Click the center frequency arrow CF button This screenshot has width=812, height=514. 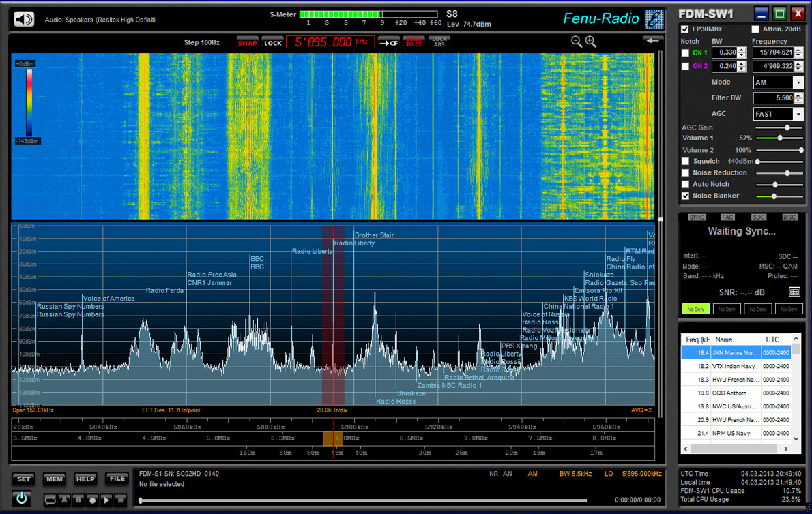pos(389,42)
